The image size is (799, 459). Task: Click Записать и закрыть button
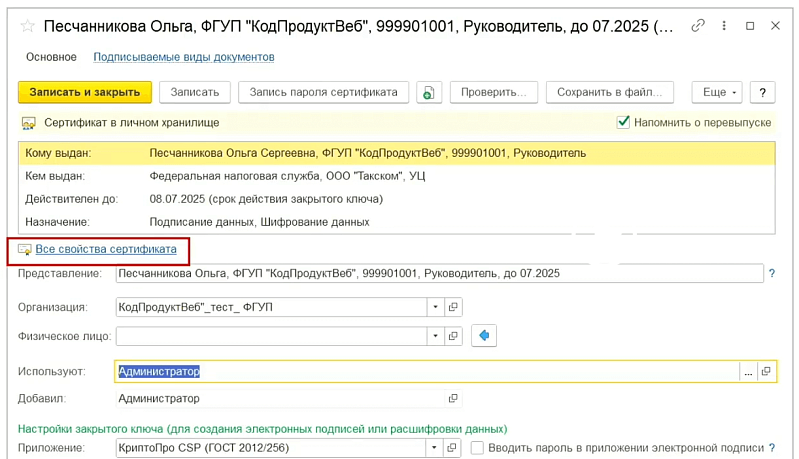[85, 92]
